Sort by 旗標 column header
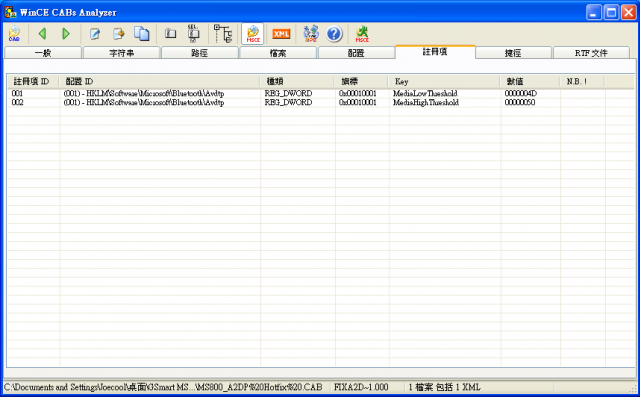Screen dimensions: 640x397 click(362, 81)
